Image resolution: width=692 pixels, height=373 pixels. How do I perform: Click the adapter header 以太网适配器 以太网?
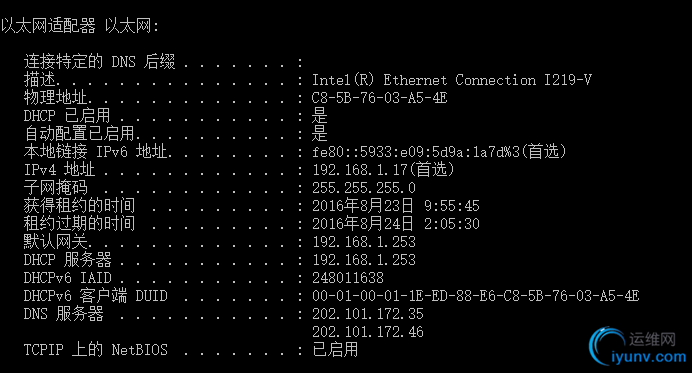pyautogui.click(x=79, y=26)
